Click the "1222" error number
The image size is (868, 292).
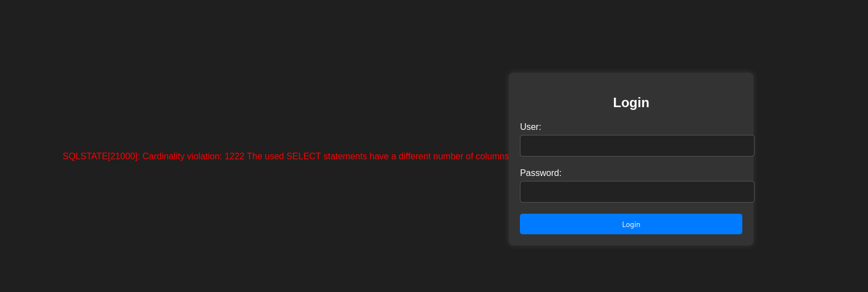click(x=235, y=156)
